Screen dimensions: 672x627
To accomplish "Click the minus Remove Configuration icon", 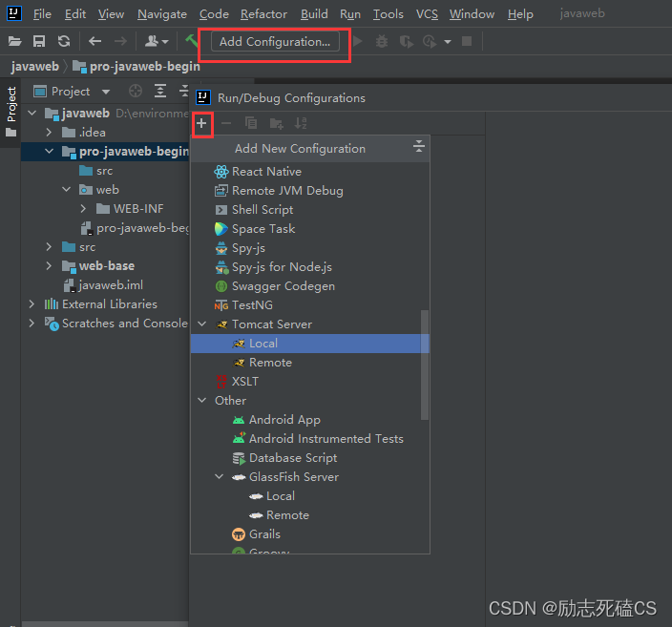I will tap(226, 124).
